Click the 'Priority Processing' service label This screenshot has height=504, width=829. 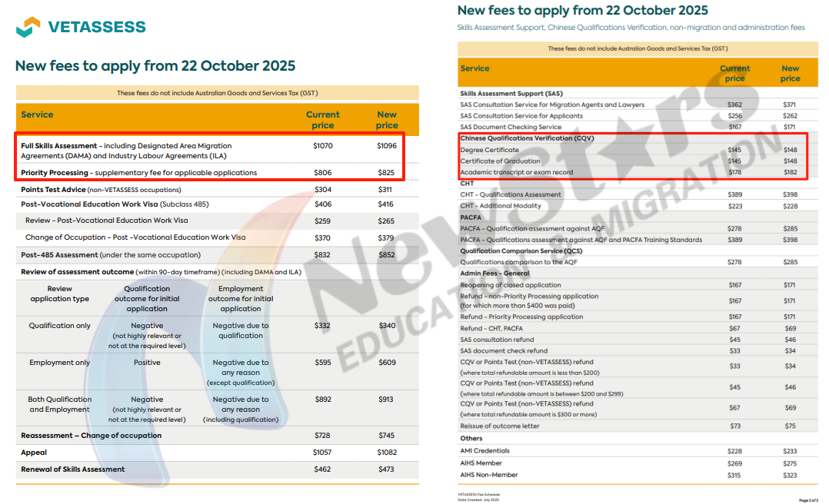[x=55, y=173]
